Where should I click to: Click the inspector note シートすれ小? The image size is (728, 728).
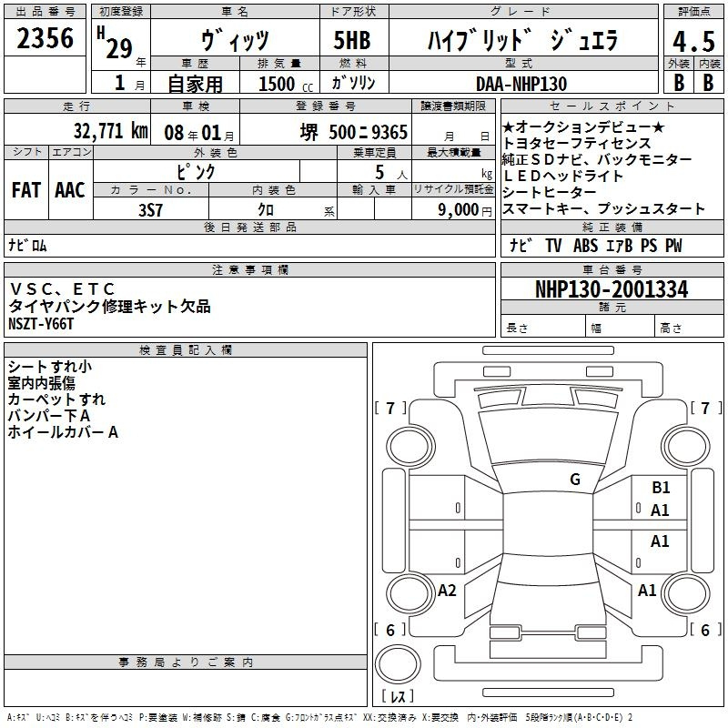[50, 367]
